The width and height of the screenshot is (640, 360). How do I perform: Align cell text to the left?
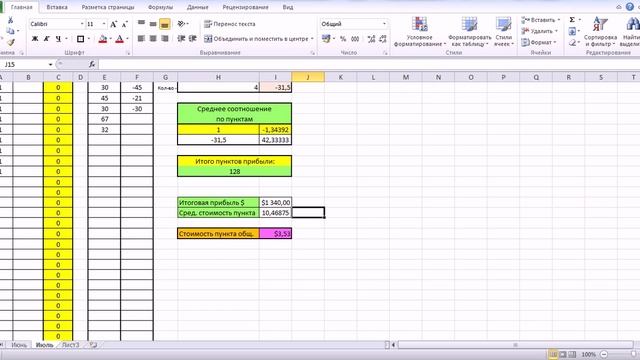pyautogui.click(x=141, y=39)
